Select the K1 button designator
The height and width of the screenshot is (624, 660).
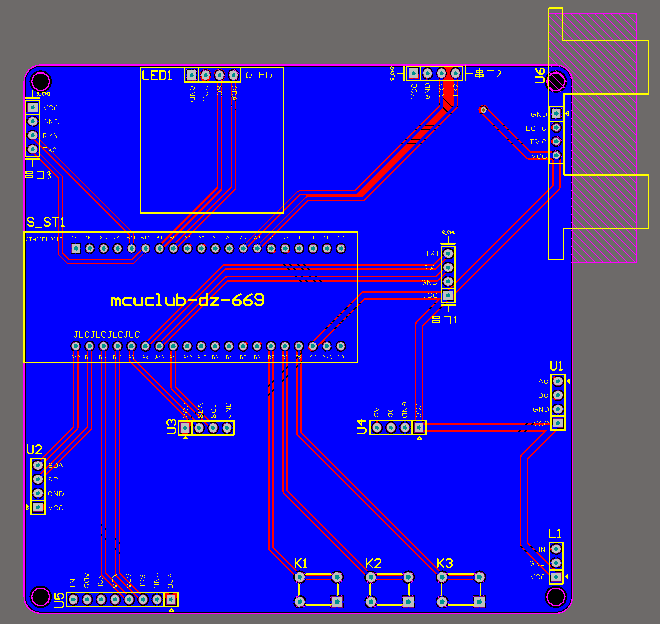[x=301, y=563]
